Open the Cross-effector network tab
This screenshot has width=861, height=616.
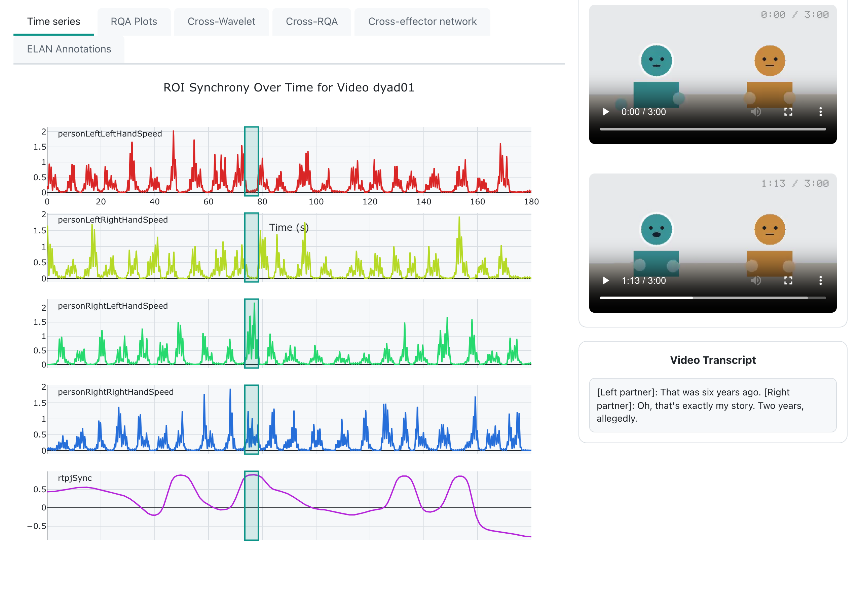tap(422, 22)
